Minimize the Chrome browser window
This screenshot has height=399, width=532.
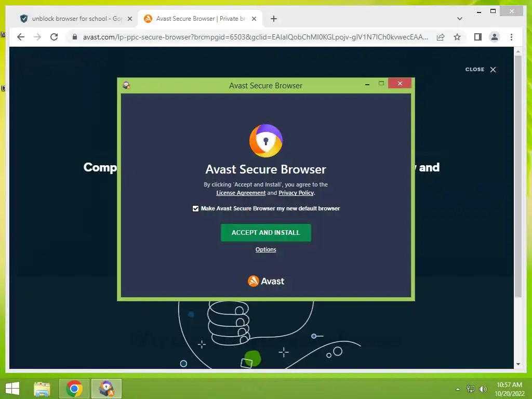pos(479,11)
